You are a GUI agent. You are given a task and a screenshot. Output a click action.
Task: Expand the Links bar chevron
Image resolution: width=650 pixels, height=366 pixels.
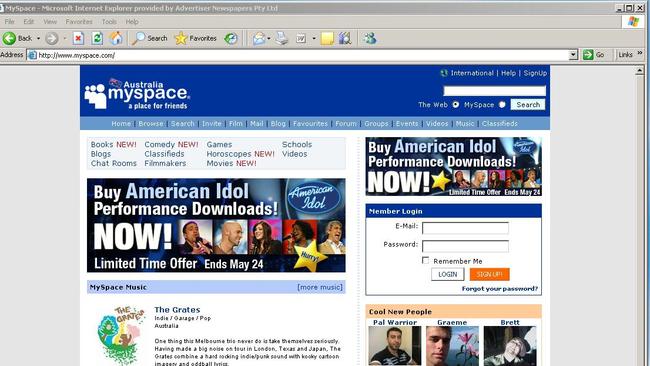[640, 53]
